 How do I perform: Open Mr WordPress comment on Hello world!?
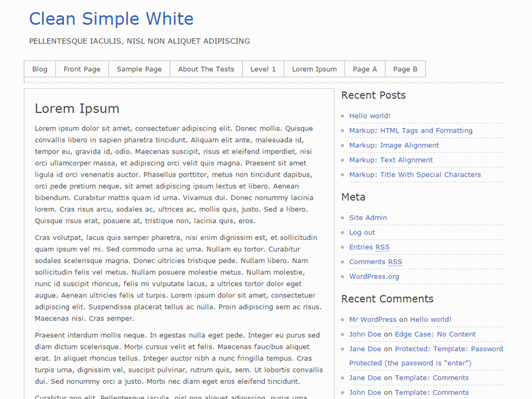coord(372,319)
